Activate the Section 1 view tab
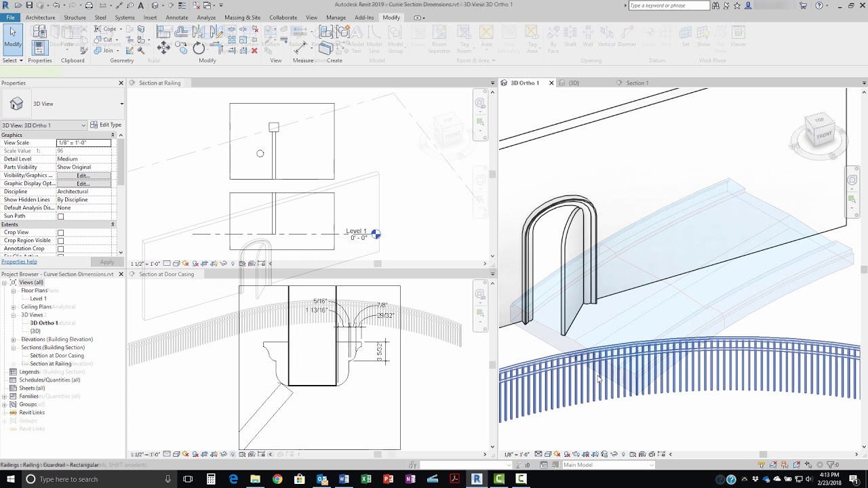 [637, 83]
